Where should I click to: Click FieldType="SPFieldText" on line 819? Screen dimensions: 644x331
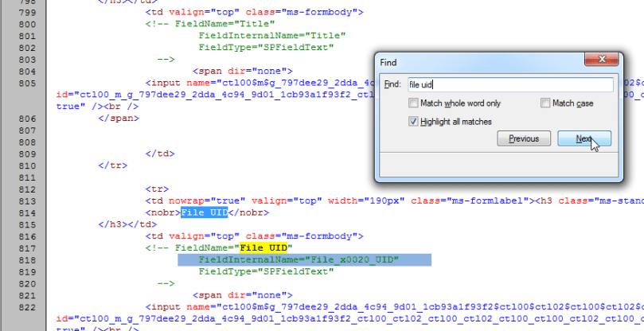click(265, 271)
